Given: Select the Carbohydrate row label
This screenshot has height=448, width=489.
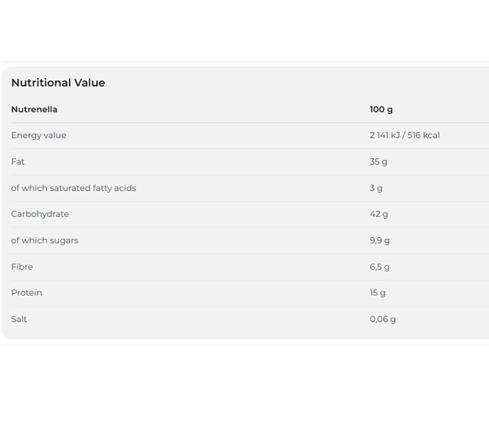Looking at the screenshot, I should (x=40, y=214).
